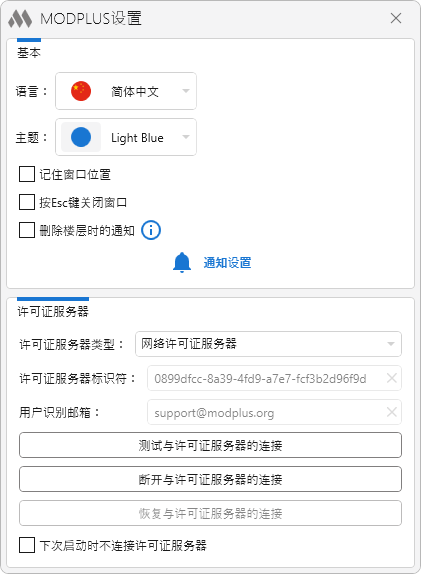Close the MODPLUS设置 window

[396, 18]
